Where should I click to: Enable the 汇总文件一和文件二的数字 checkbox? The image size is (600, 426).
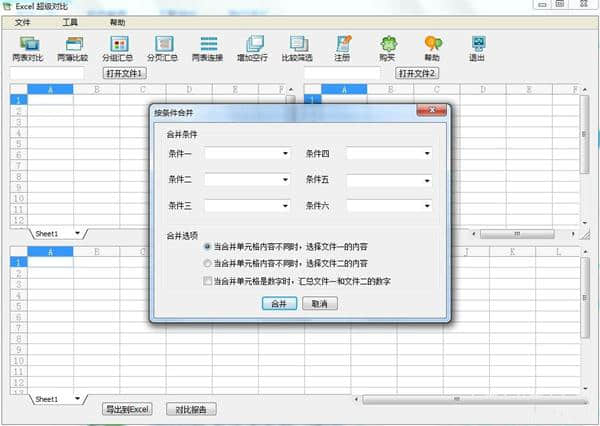pyautogui.click(x=207, y=281)
